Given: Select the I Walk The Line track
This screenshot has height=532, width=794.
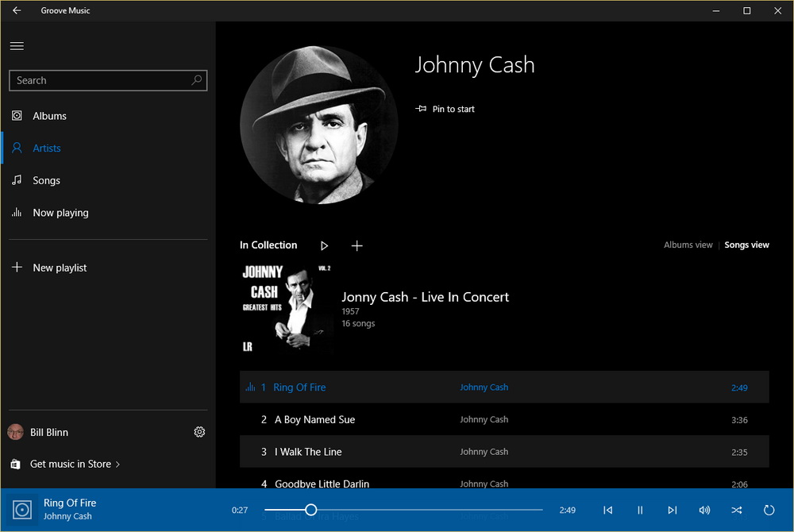Looking at the screenshot, I should tap(504, 452).
